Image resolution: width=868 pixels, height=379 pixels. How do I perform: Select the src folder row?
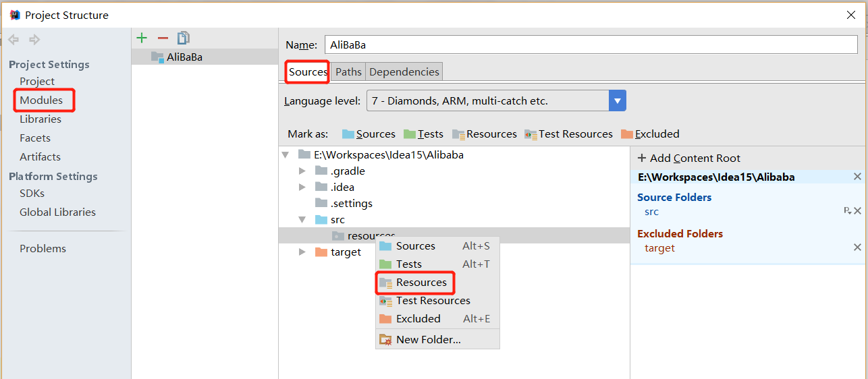pyautogui.click(x=329, y=219)
